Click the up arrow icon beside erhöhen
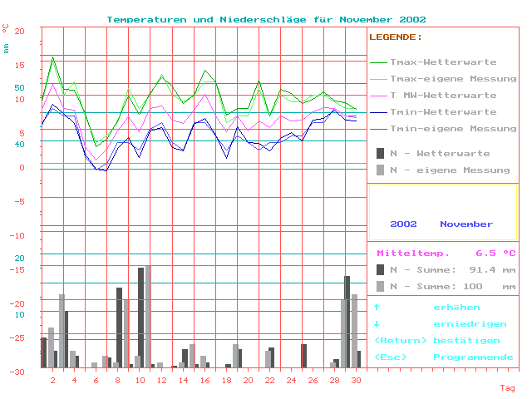Viewport: 532px width, 399px height. click(377, 308)
